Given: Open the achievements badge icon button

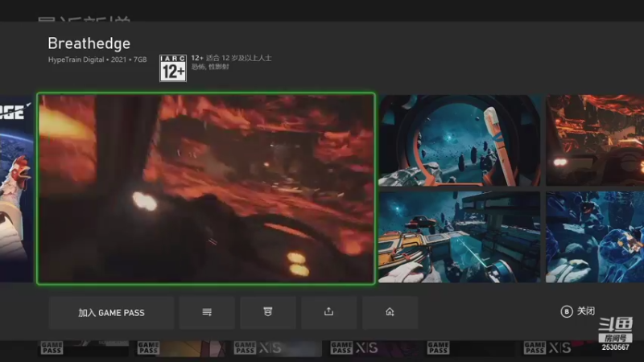Looking at the screenshot, I should [x=268, y=313].
